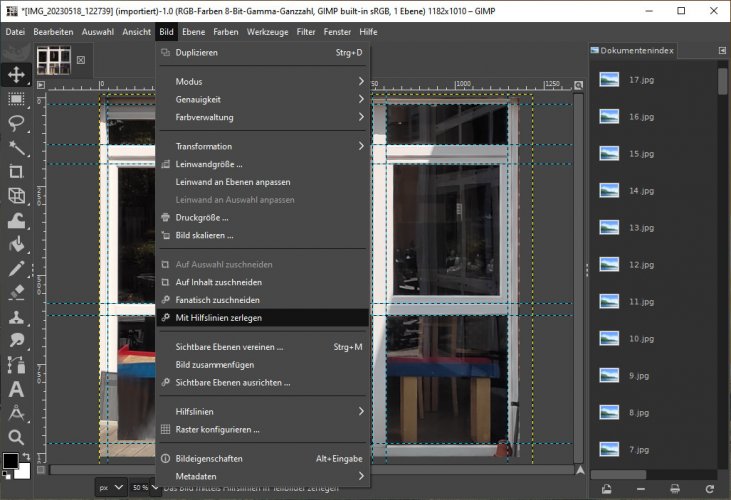
Task: Select the Text tool
Action: tap(16, 389)
